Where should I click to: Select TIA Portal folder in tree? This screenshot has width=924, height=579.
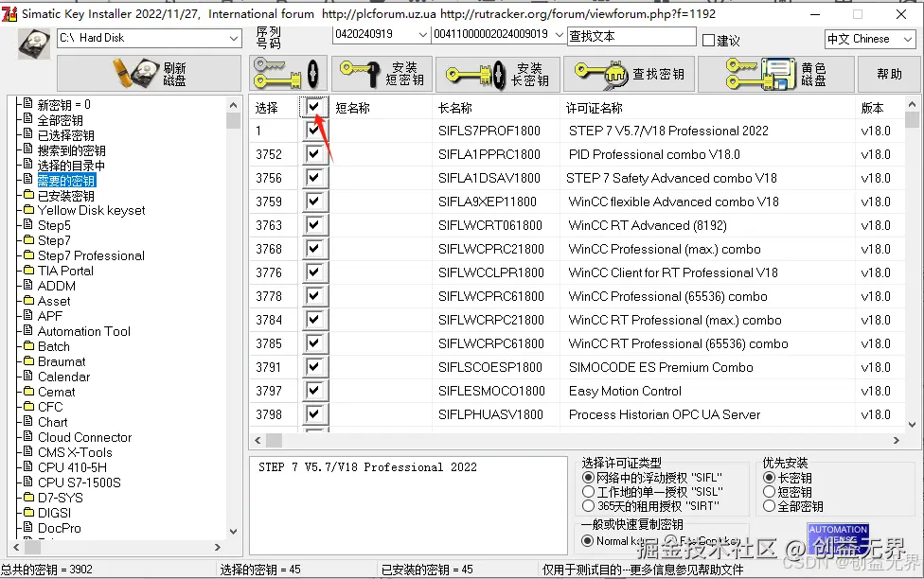[x=65, y=271]
